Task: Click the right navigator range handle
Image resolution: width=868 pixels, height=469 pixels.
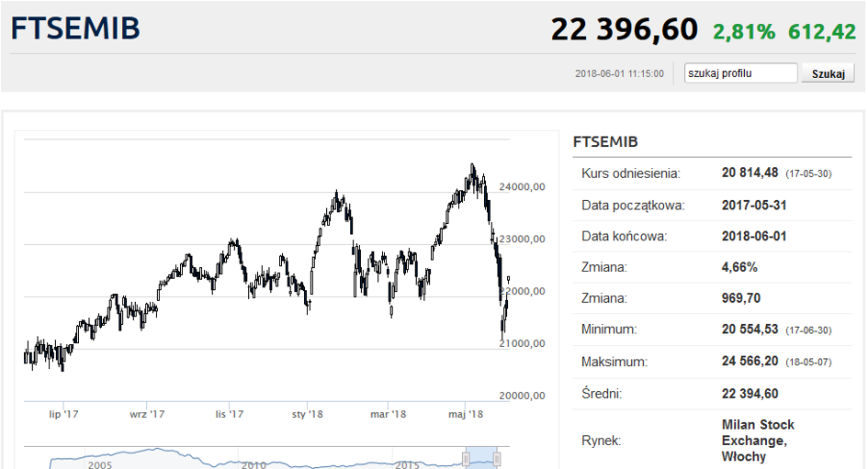Action: point(497,459)
